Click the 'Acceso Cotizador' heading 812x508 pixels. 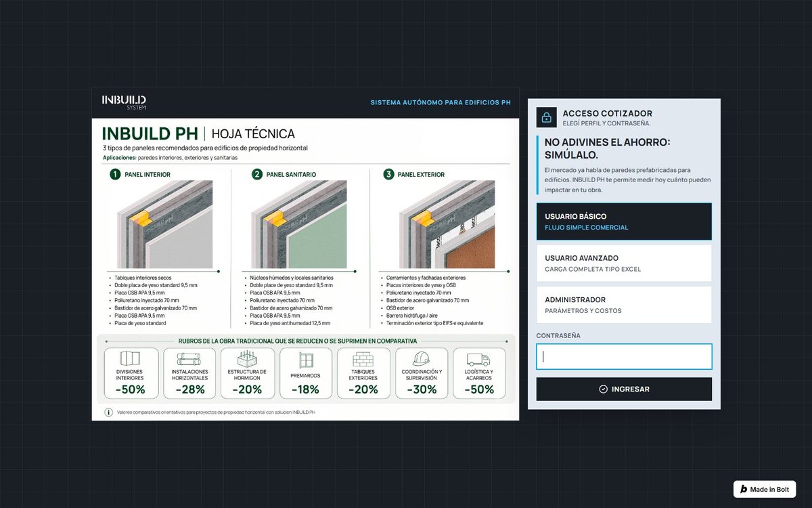[x=608, y=113]
